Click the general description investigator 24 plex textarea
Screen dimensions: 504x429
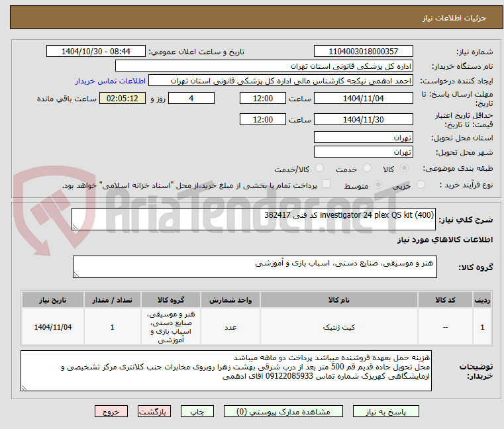[254, 219]
